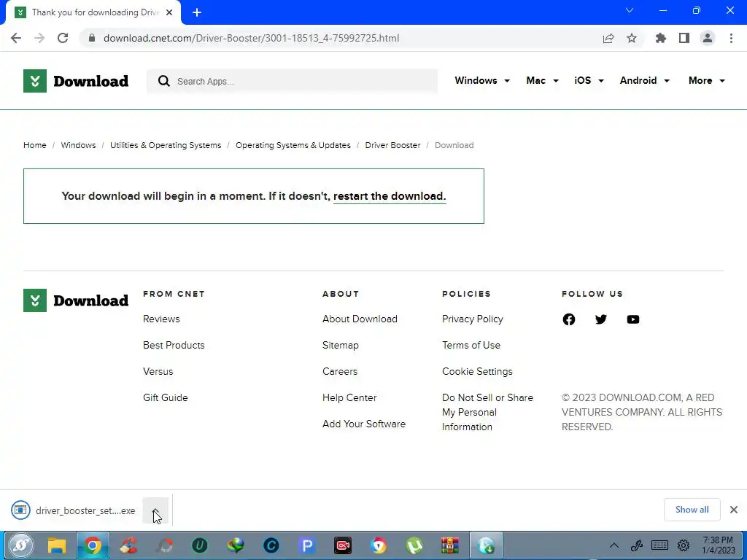Open the Terms of Use link
Screen dimensions: 747x560
471,345
